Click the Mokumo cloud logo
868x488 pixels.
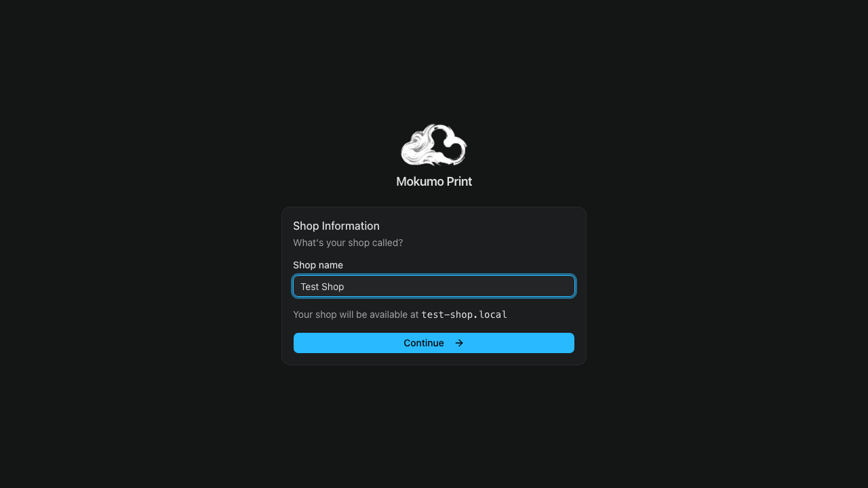(434, 145)
